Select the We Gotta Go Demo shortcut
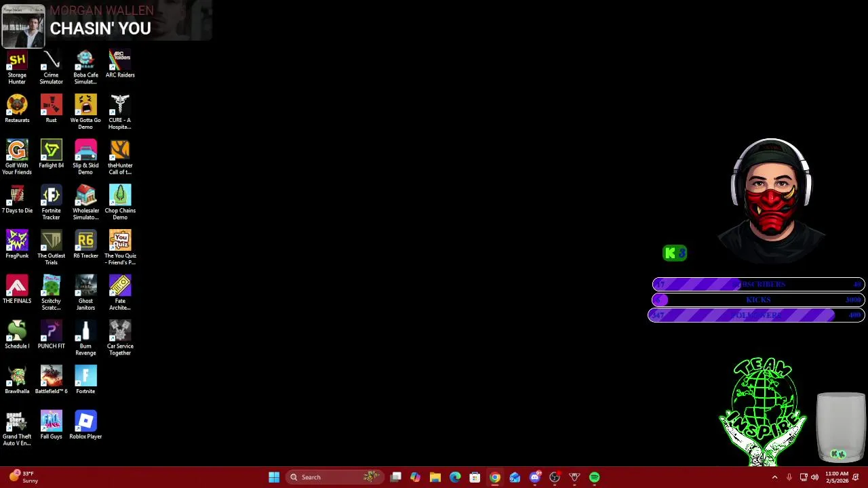The height and width of the screenshot is (488, 868). point(85,113)
